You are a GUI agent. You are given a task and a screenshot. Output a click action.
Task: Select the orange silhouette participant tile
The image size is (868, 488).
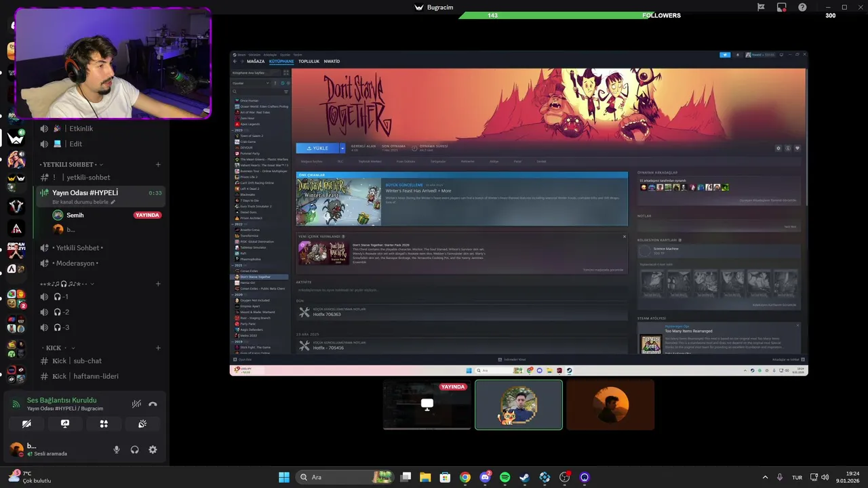tap(610, 405)
